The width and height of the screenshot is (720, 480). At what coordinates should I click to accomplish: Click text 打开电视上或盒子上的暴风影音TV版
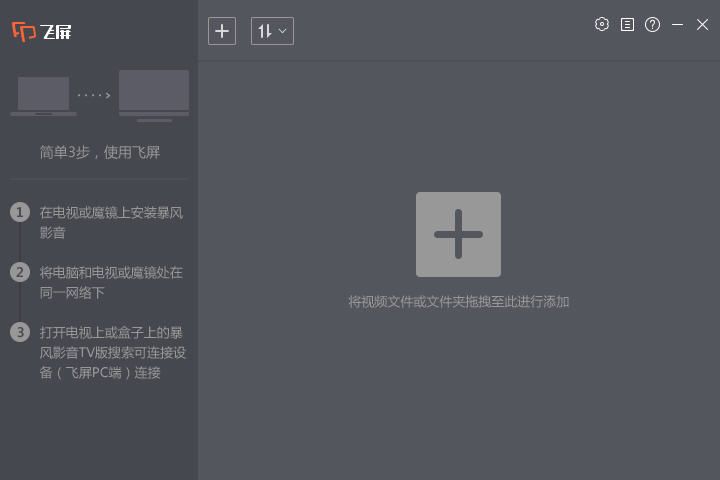112,342
